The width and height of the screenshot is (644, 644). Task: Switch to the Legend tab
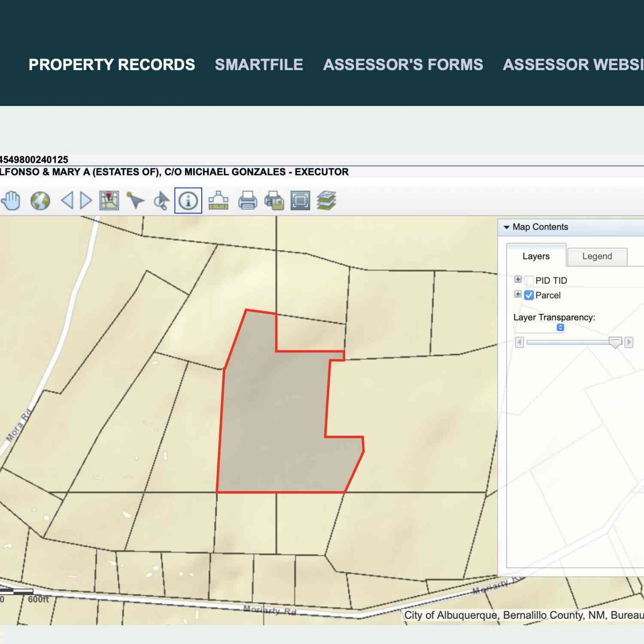[x=597, y=256]
